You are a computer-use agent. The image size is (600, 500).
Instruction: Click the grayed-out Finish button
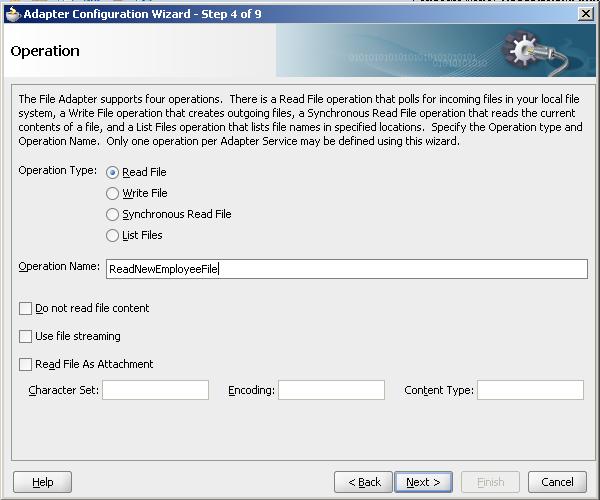coord(490,482)
